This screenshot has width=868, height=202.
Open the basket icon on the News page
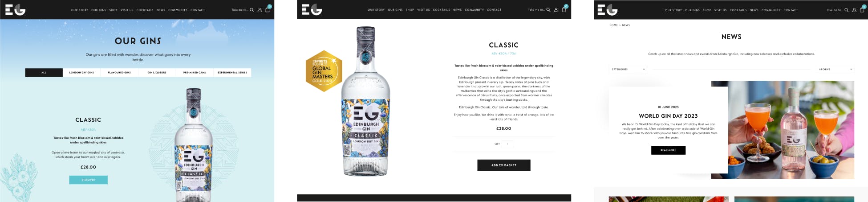click(862, 9)
